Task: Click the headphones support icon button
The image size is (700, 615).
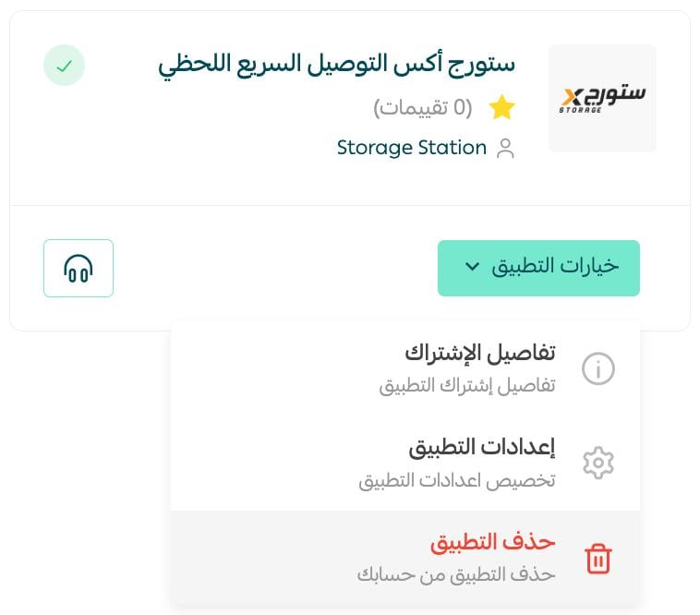Action: point(78,268)
